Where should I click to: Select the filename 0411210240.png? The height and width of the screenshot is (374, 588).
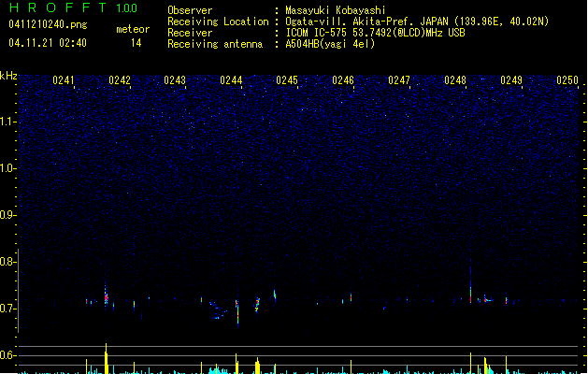[x=48, y=24]
